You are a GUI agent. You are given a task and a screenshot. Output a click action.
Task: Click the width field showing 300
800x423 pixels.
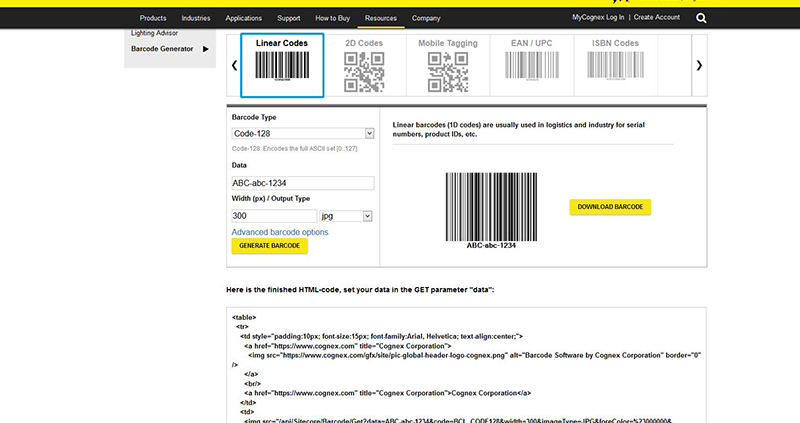(x=274, y=216)
